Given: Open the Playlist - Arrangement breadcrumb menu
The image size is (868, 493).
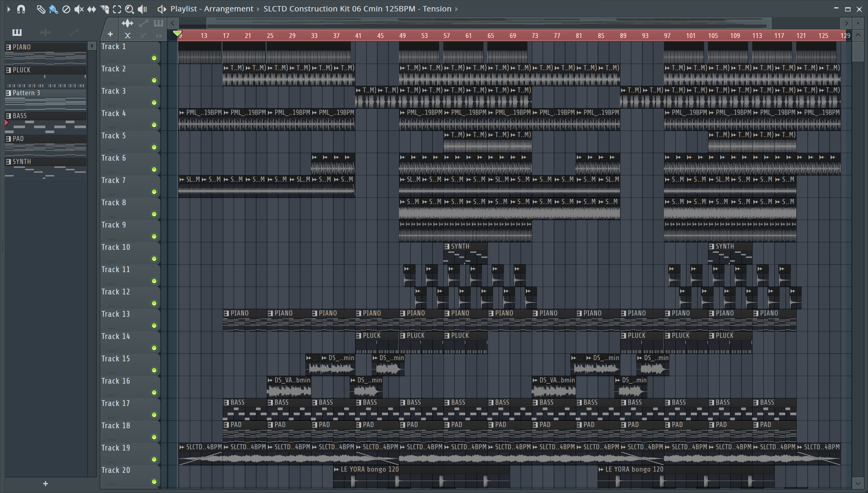Looking at the screenshot, I should [212, 9].
